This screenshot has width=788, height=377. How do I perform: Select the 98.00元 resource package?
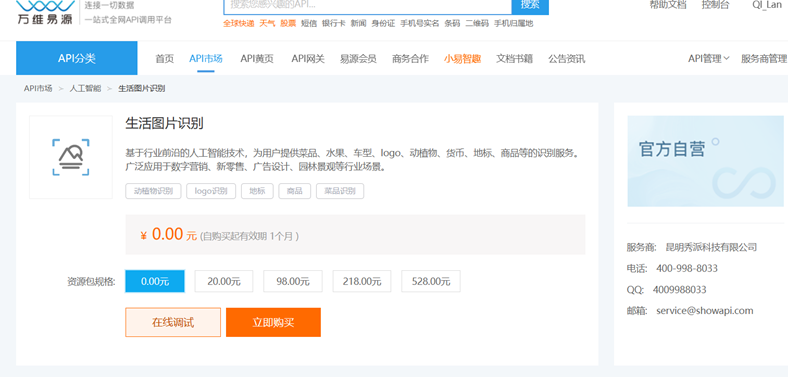click(293, 281)
